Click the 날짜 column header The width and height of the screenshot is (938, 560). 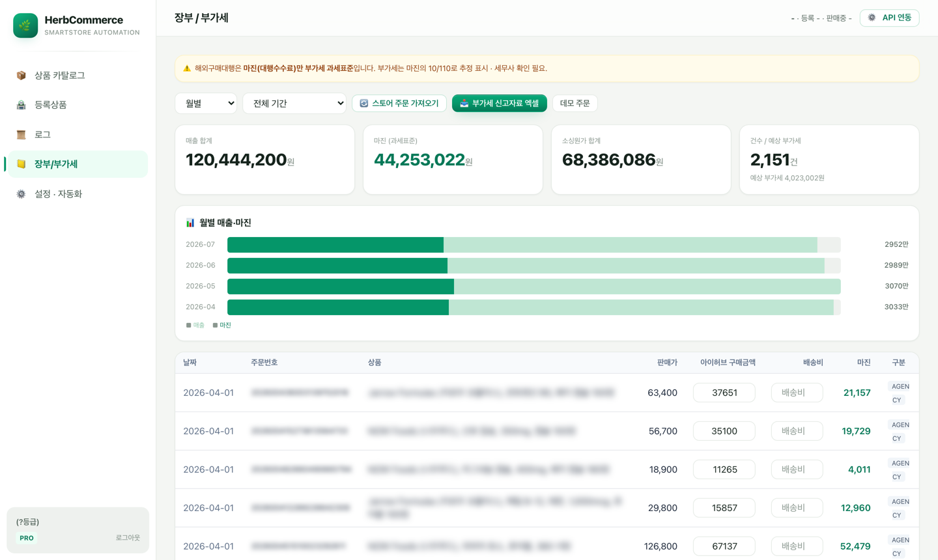(190, 363)
